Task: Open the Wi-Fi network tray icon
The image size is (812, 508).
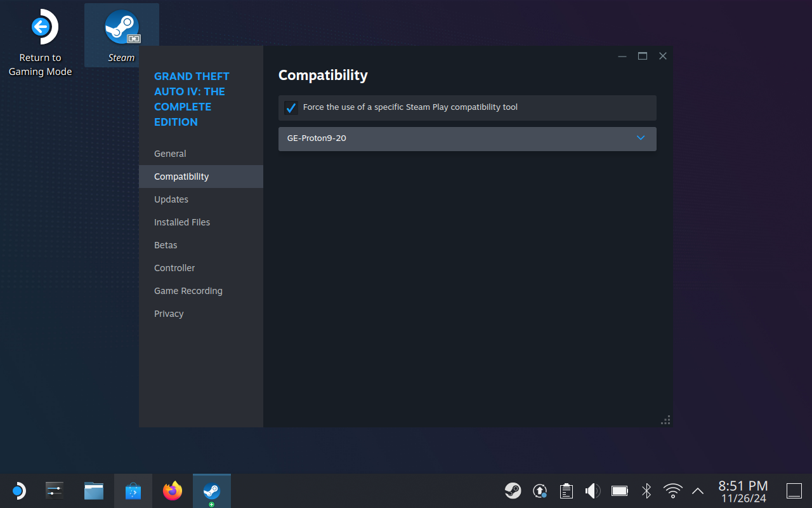Action: coord(672,491)
